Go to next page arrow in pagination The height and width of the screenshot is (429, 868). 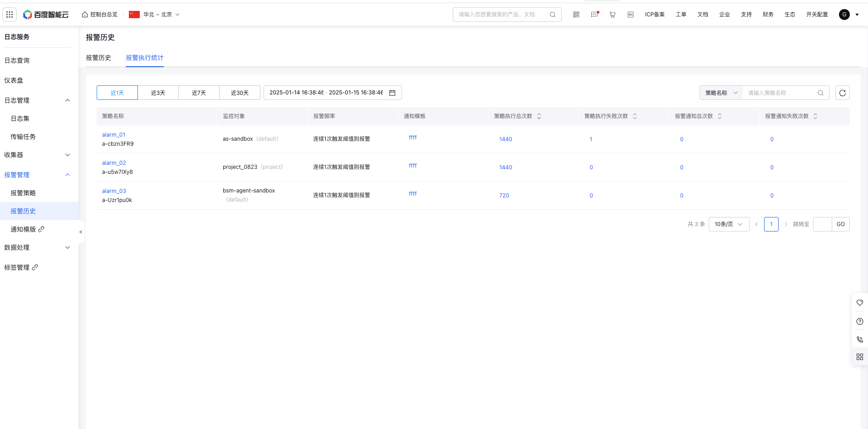coord(786,224)
